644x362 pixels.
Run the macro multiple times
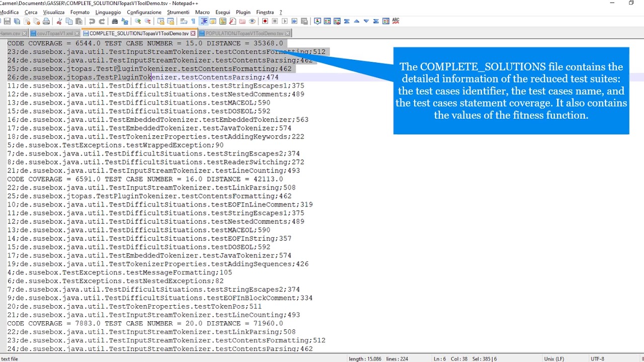(x=294, y=21)
